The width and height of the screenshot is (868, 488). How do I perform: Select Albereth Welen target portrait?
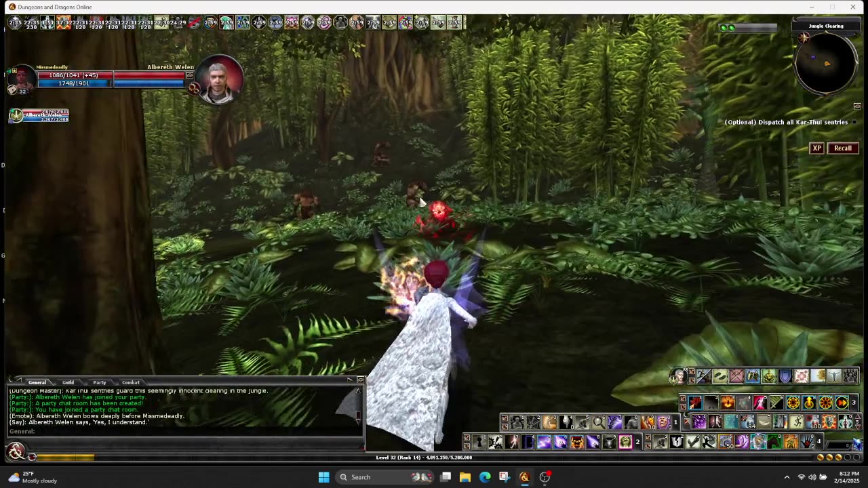(x=220, y=79)
